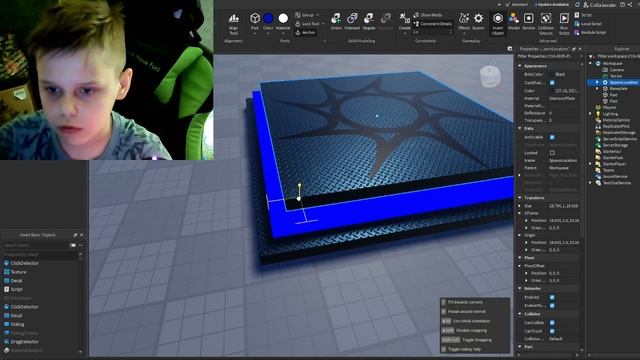Screen dimensions: 640x360
Task: Click the share icon at top right
Action: (x=630, y=4)
